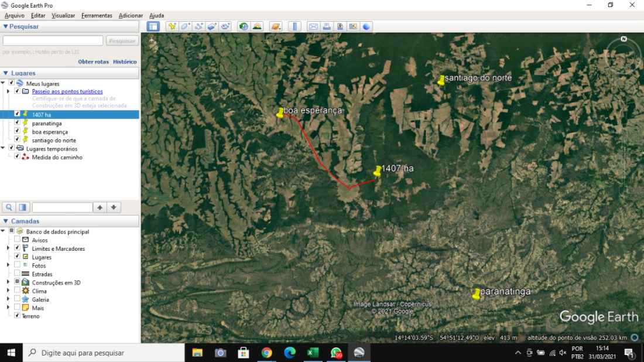Enable the Estradas layer checkbox

(17, 273)
